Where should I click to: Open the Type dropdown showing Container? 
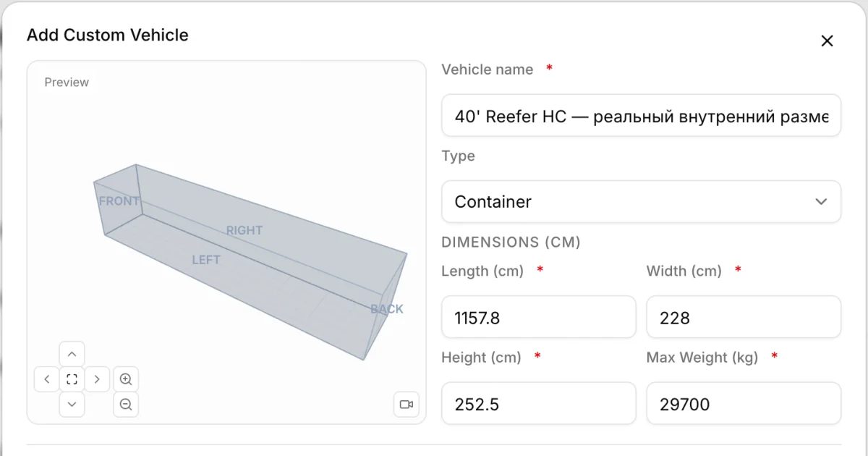(x=642, y=201)
